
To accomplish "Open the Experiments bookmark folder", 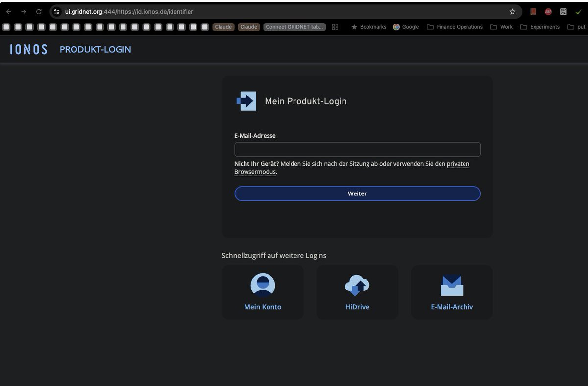I will [x=539, y=27].
